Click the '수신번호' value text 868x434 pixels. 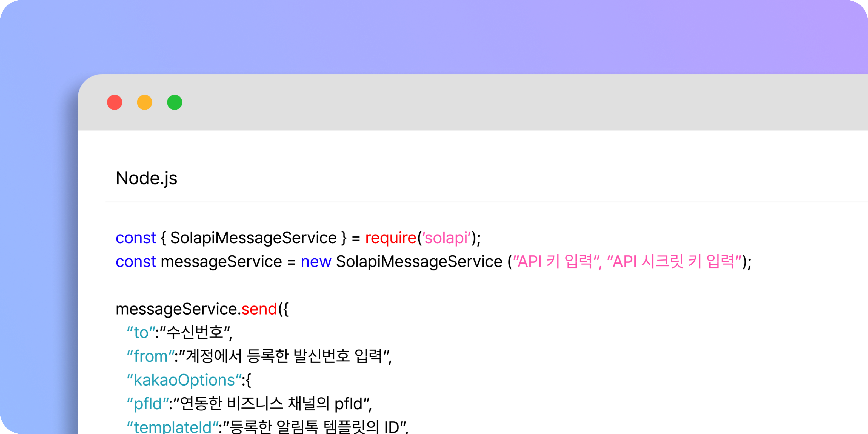(195, 333)
